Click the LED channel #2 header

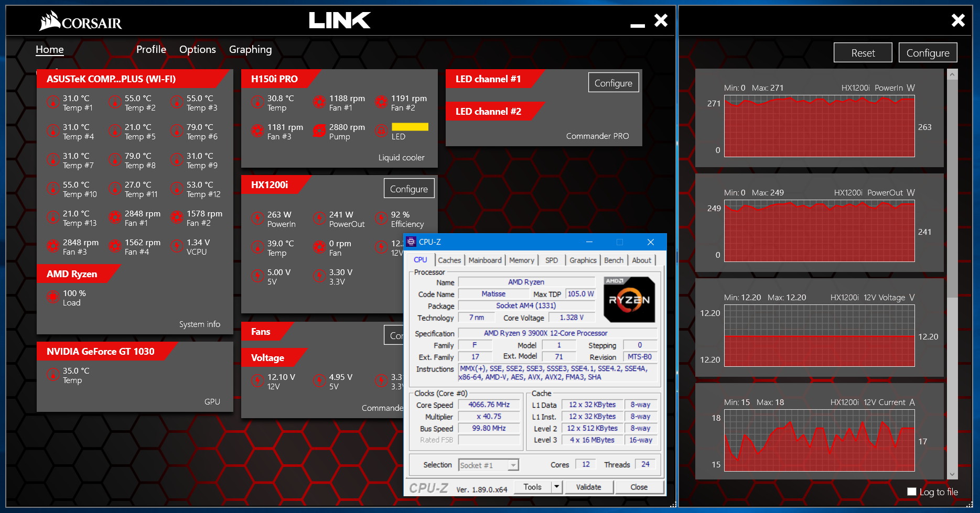click(x=488, y=111)
